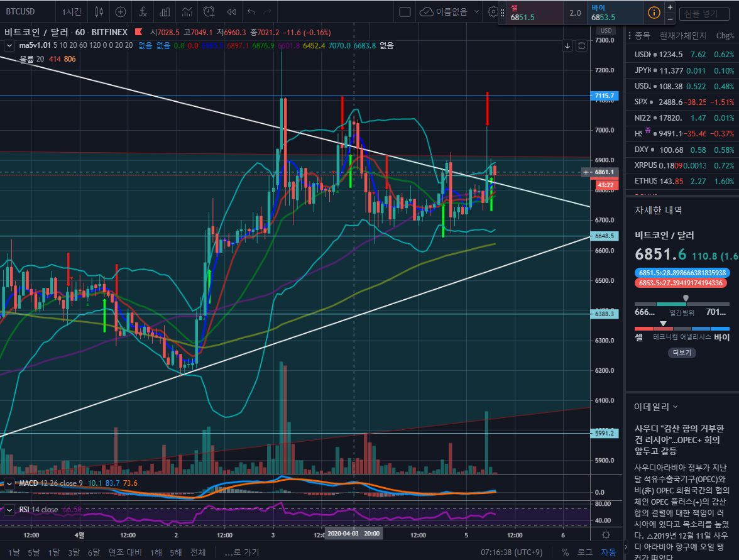Click the USD currency label on price axis
Screen dimensions: 739x560
click(606, 31)
